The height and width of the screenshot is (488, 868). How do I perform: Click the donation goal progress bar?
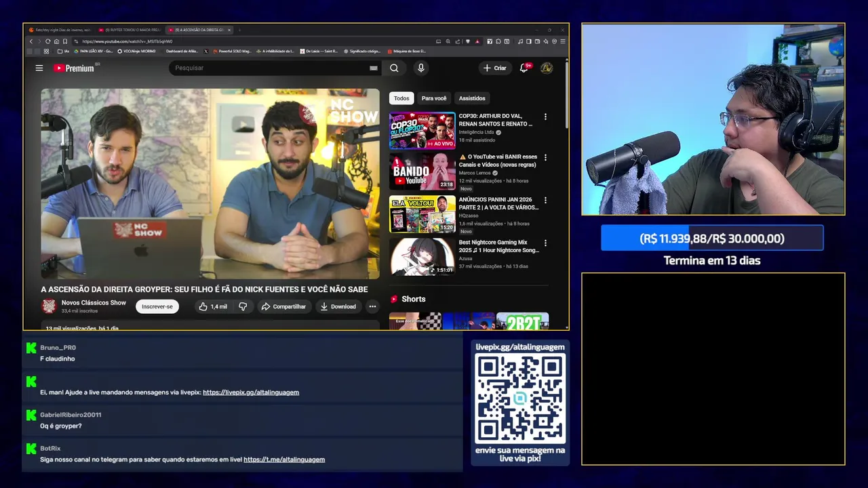pos(712,239)
